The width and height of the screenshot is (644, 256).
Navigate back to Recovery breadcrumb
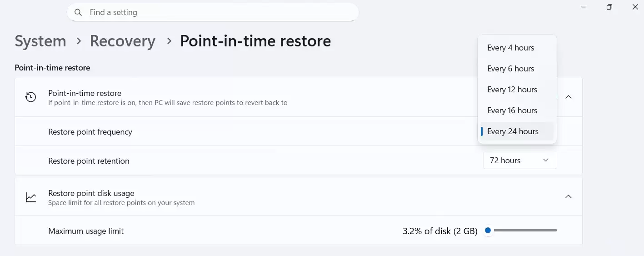[123, 41]
